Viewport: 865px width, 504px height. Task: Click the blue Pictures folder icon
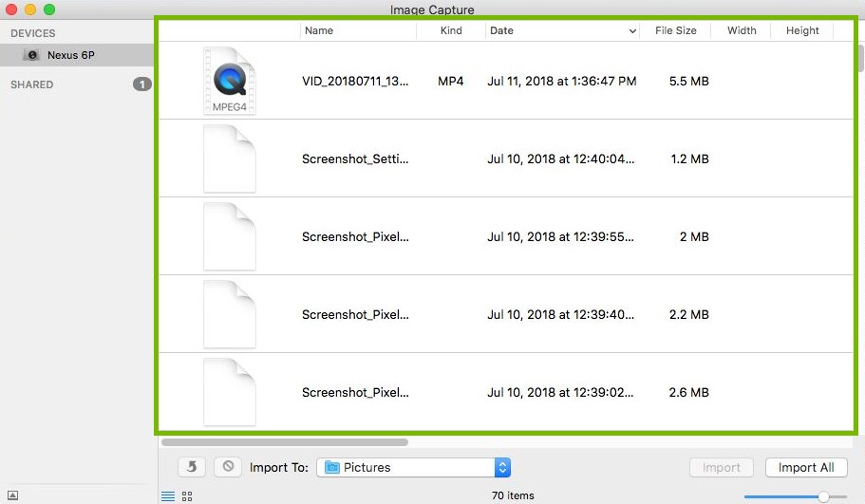click(332, 468)
